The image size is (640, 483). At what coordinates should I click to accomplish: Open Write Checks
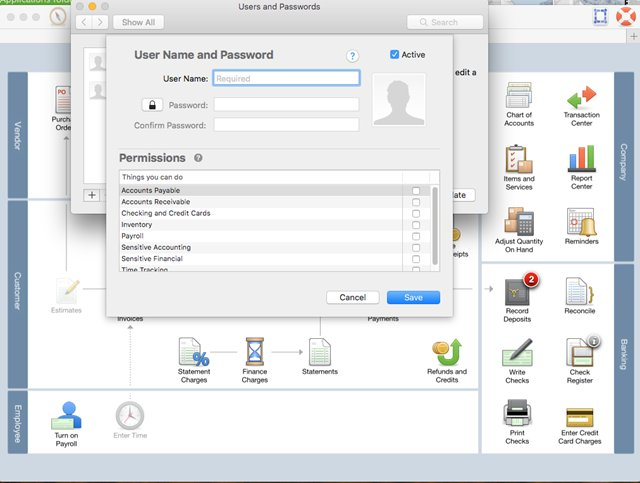(x=517, y=361)
